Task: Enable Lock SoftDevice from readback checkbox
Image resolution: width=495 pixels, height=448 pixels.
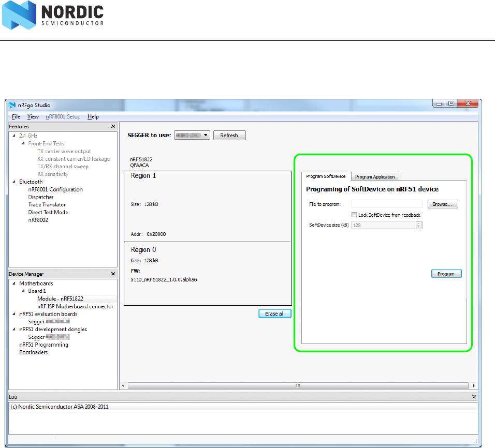Action: tap(354, 215)
